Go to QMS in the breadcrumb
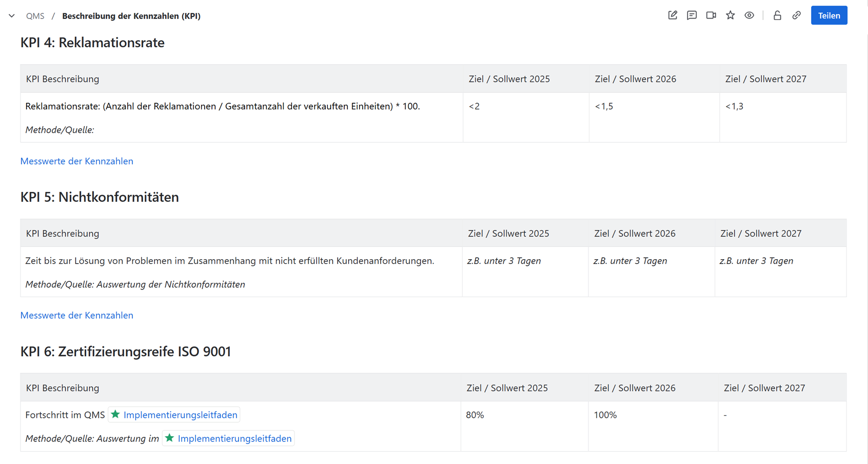Viewport: 868px width, 464px height. tap(35, 16)
